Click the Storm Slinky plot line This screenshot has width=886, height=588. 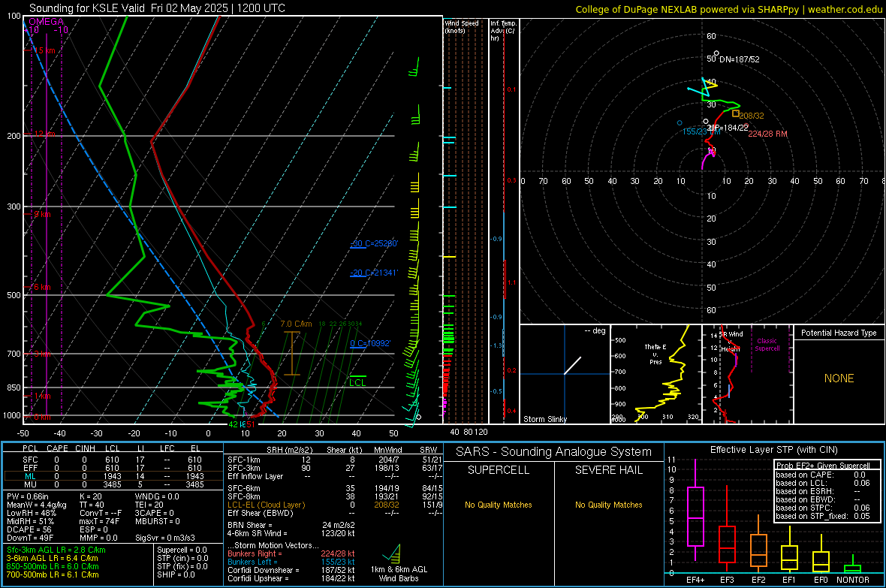click(572, 365)
